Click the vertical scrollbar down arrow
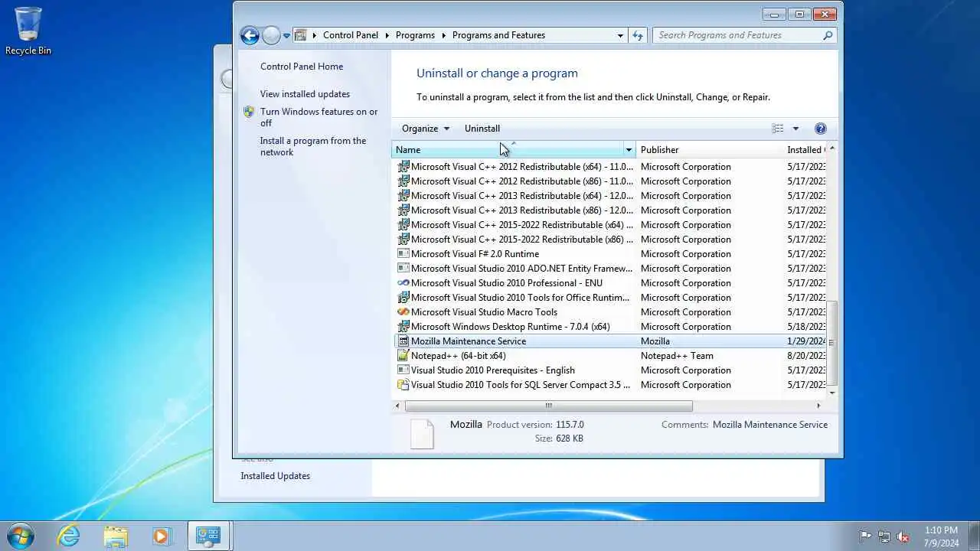 click(832, 393)
